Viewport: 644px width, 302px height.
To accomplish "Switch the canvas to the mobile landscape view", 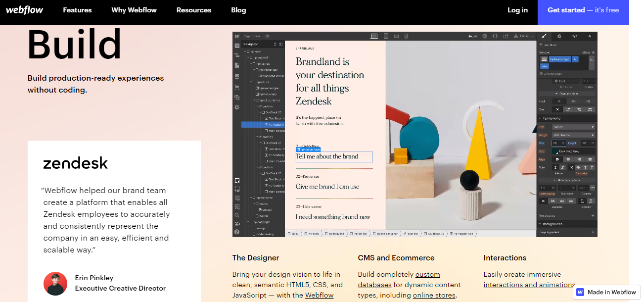I will tap(396, 36).
